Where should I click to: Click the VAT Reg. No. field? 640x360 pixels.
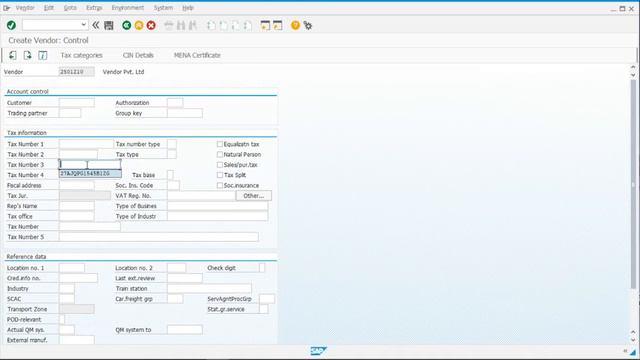pos(201,196)
